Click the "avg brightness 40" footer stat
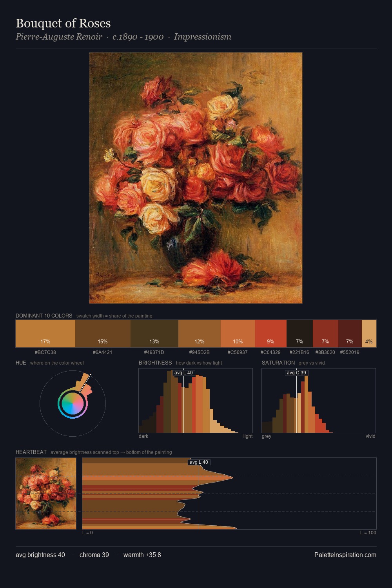392x588 pixels. [40, 555]
